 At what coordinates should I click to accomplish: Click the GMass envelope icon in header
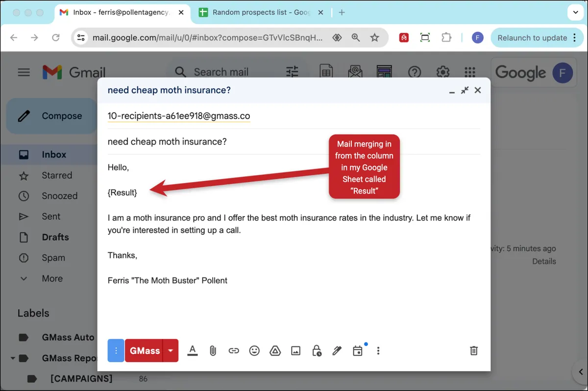click(355, 73)
